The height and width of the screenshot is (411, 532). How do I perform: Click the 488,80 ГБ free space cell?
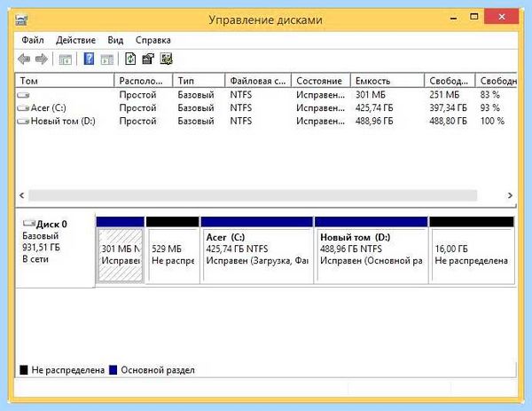click(x=448, y=121)
